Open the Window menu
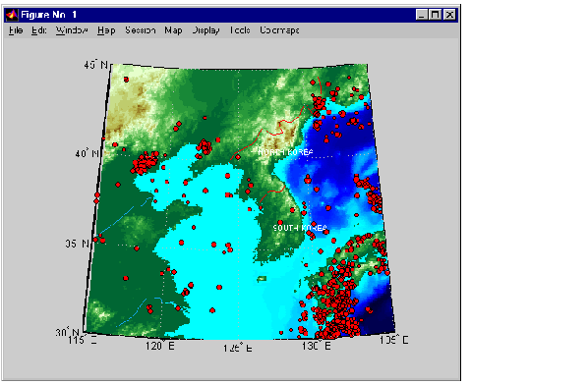This screenshot has width=588, height=384. click(72, 30)
